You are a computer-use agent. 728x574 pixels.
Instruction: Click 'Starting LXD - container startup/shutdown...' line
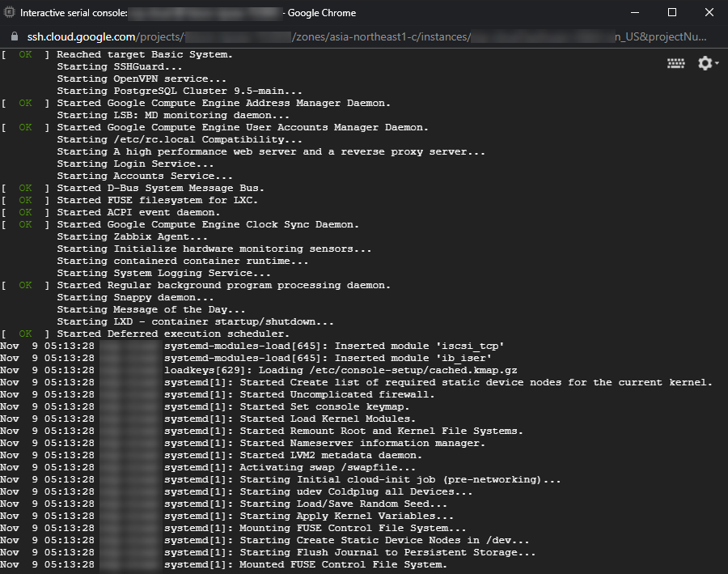tap(195, 321)
